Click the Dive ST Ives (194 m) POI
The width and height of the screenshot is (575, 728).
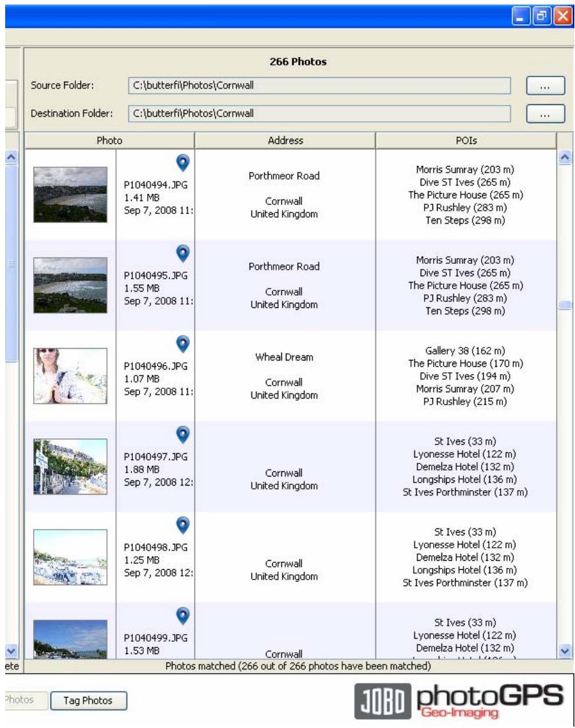(x=465, y=376)
